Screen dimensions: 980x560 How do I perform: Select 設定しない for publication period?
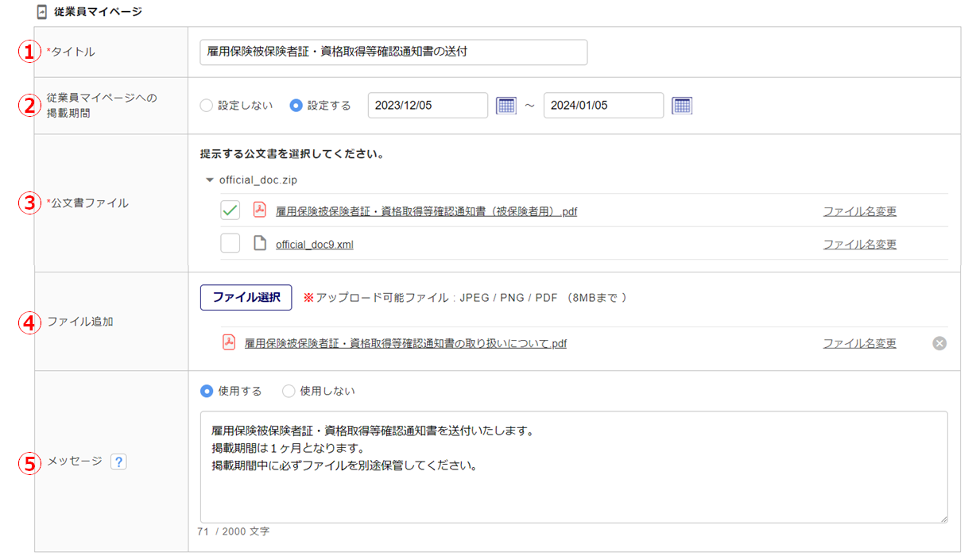pos(207,106)
